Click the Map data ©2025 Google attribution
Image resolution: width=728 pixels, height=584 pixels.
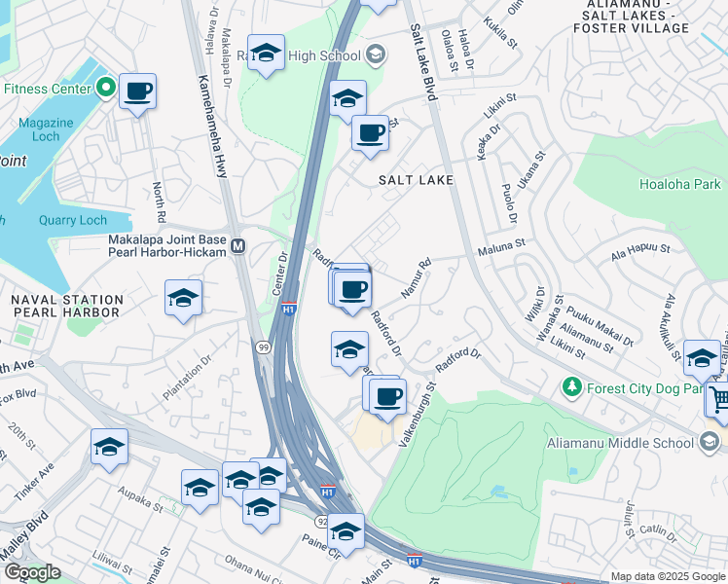pos(668,577)
